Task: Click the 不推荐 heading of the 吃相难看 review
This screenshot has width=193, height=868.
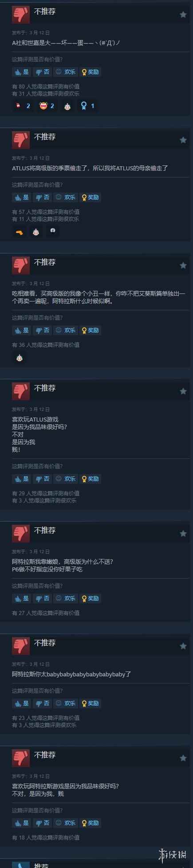Action: (45, 262)
